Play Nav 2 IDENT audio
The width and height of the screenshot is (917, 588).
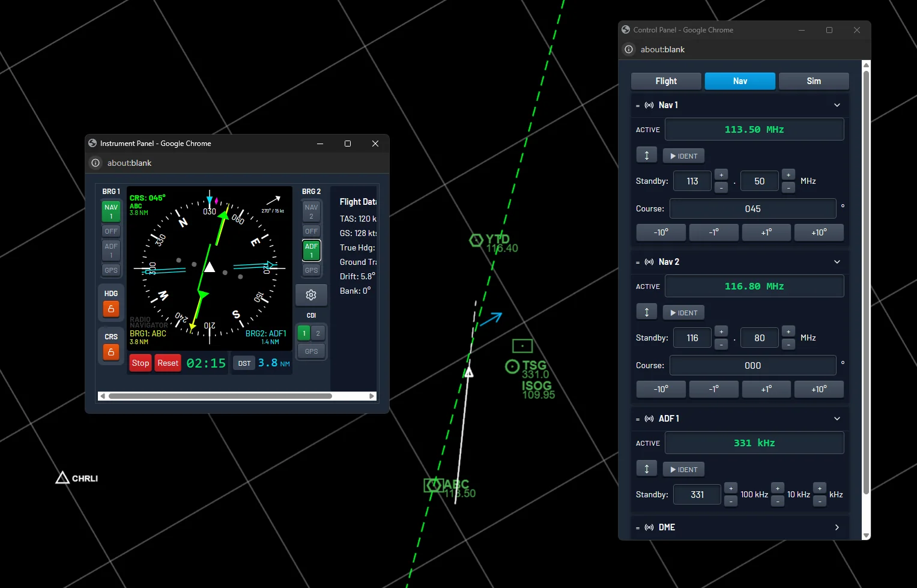[684, 313]
